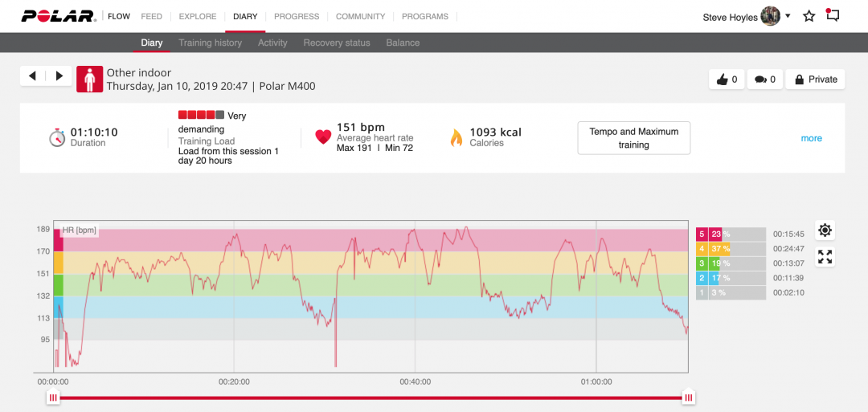Click the zone 1 time 00:02:10
The height and width of the screenshot is (412, 868).
[788, 293]
